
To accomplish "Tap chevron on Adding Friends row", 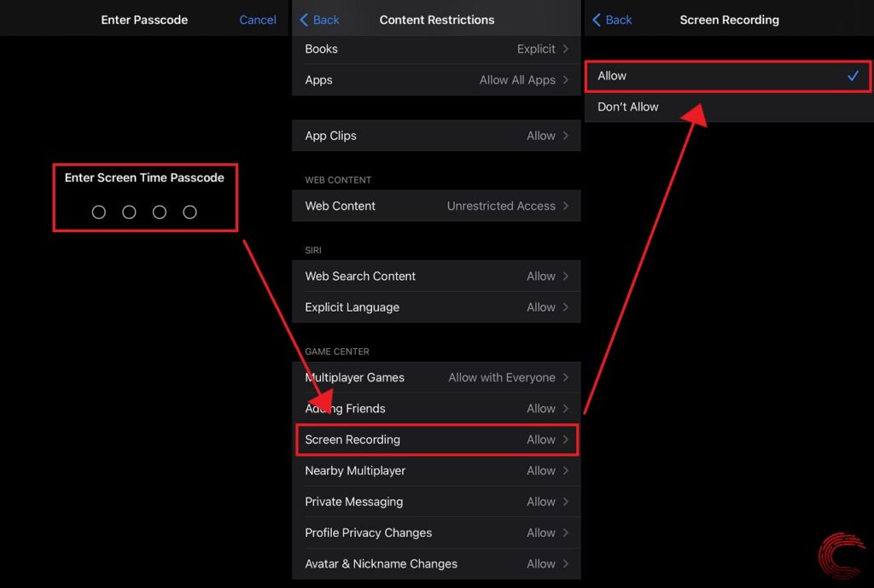I will pyautogui.click(x=566, y=409).
